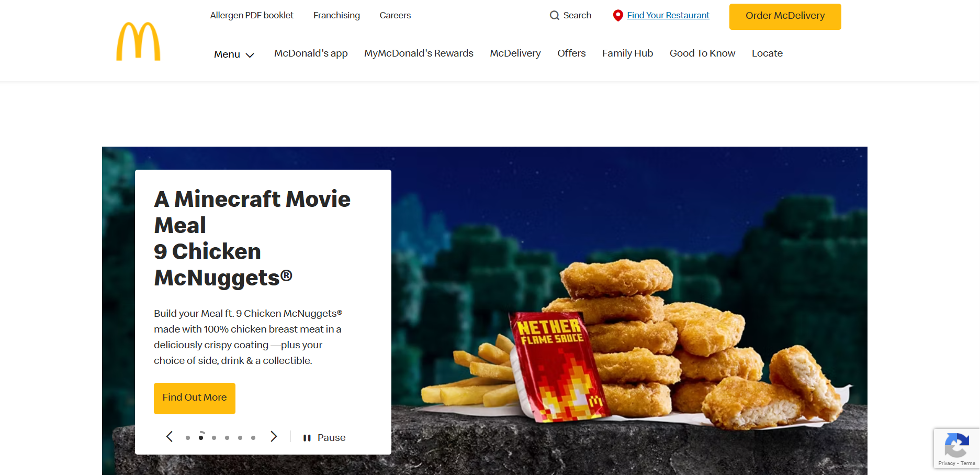Select the first carousel dot indicator
Image resolution: width=980 pixels, height=475 pixels.
(x=188, y=438)
